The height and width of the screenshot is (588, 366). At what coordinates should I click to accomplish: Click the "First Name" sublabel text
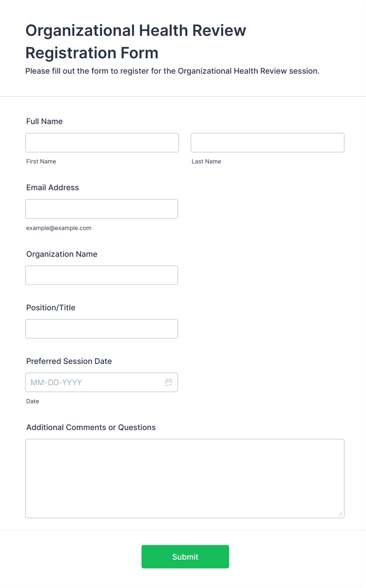[41, 161]
